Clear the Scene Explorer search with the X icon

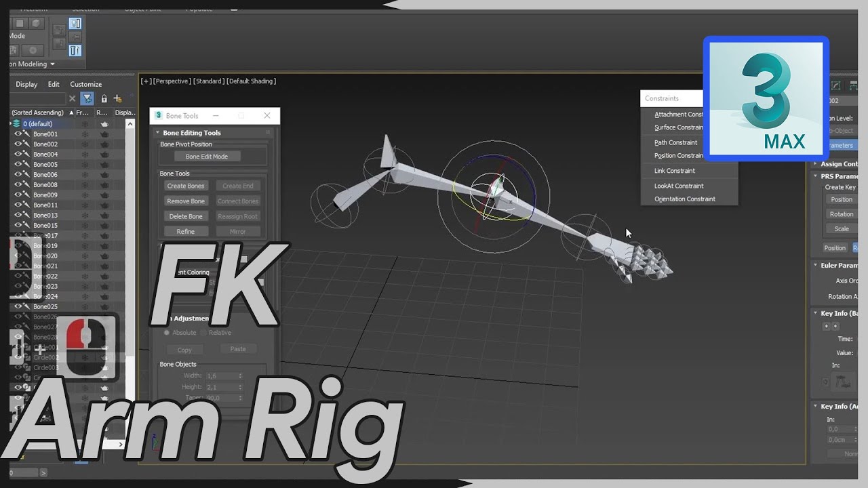73,99
